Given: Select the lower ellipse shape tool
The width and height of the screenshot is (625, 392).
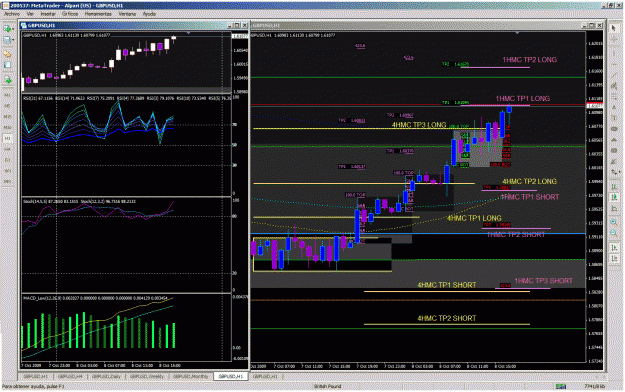Looking at the screenshot, I should coord(614,150).
